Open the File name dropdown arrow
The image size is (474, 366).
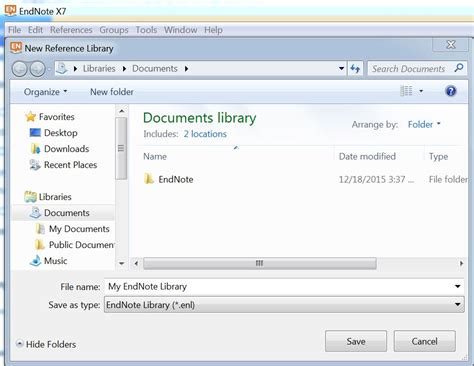click(458, 286)
